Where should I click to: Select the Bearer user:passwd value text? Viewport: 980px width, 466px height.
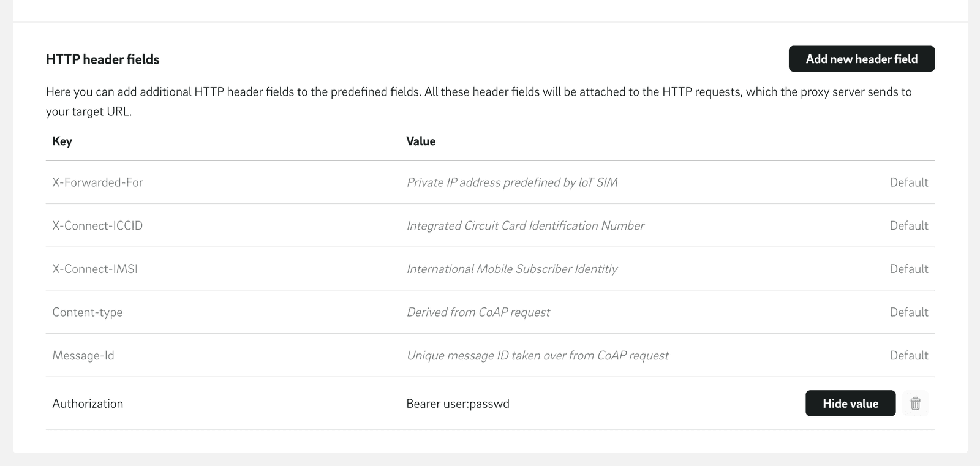[458, 404]
